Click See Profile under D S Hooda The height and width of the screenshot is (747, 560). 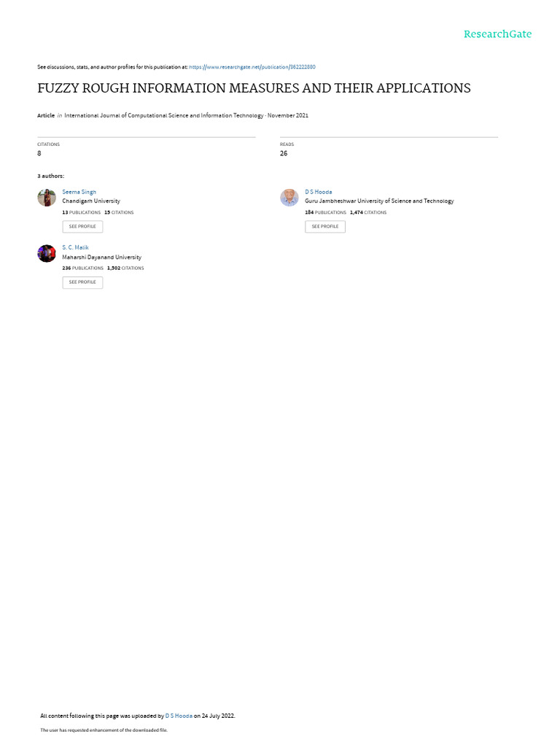pos(325,227)
